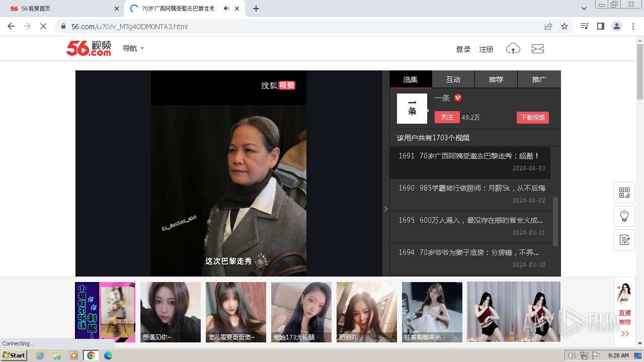The image size is (644, 362).
Task: Click the system tray volume icon
Action: coord(572,355)
